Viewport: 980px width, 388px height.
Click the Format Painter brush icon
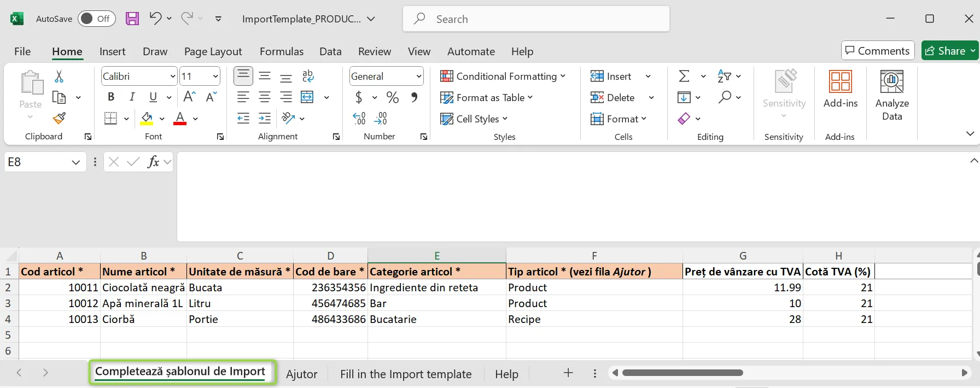[59, 118]
